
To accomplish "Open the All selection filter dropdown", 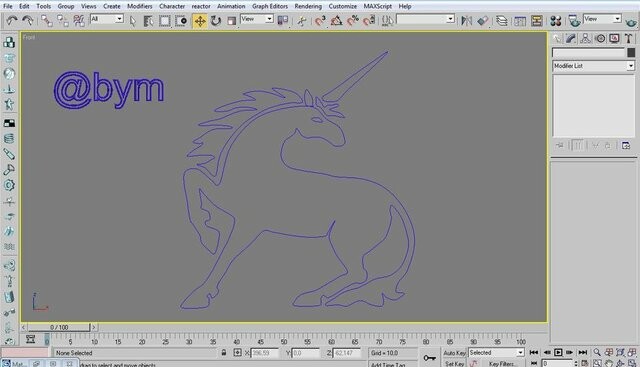I will click(x=107, y=19).
